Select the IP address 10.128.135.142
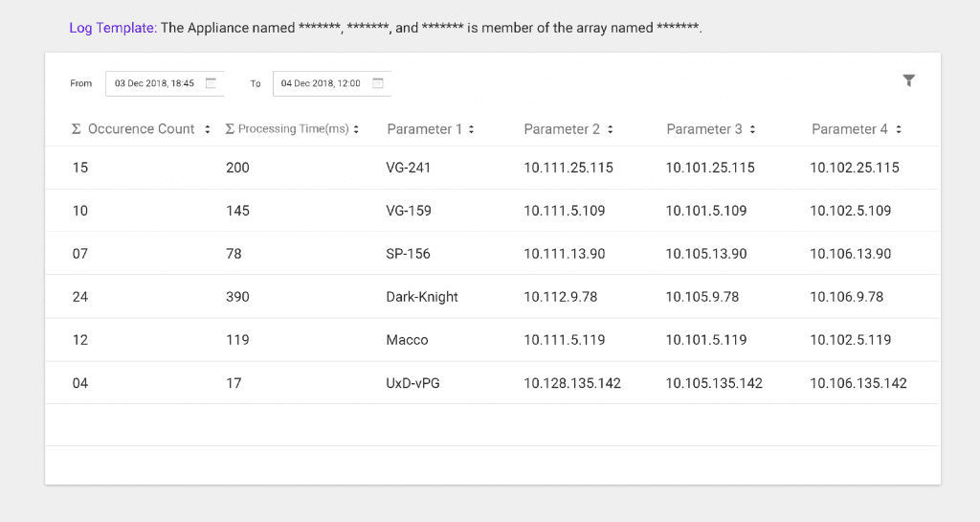The image size is (980, 522). pyautogui.click(x=572, y=383)
